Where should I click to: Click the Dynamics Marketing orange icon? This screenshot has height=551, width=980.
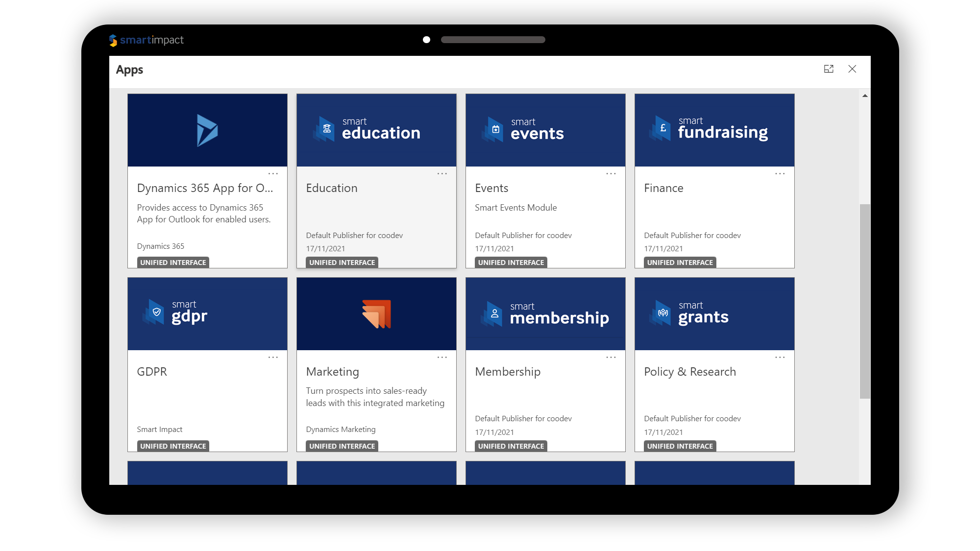[x=376, y=313]
